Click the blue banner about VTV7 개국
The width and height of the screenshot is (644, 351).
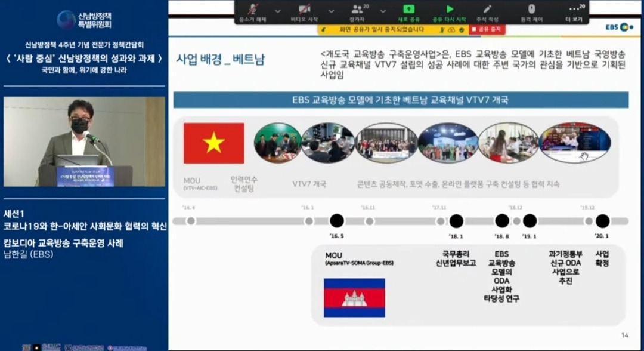401,100
